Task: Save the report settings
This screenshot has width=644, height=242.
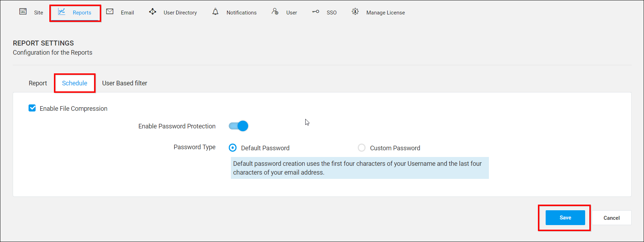Action: tap(565, 218)
